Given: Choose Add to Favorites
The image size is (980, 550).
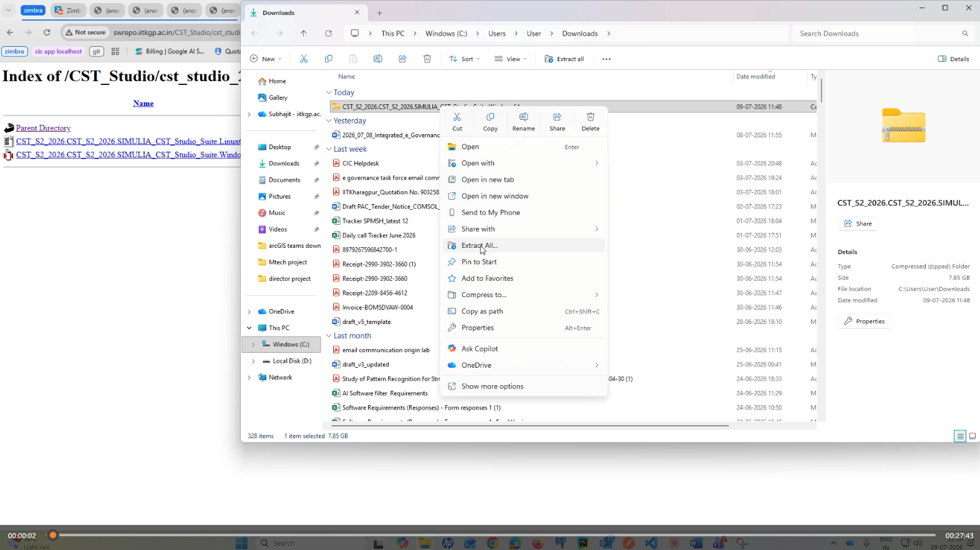Looking at the screenshot, I should (x=523, y=278).
